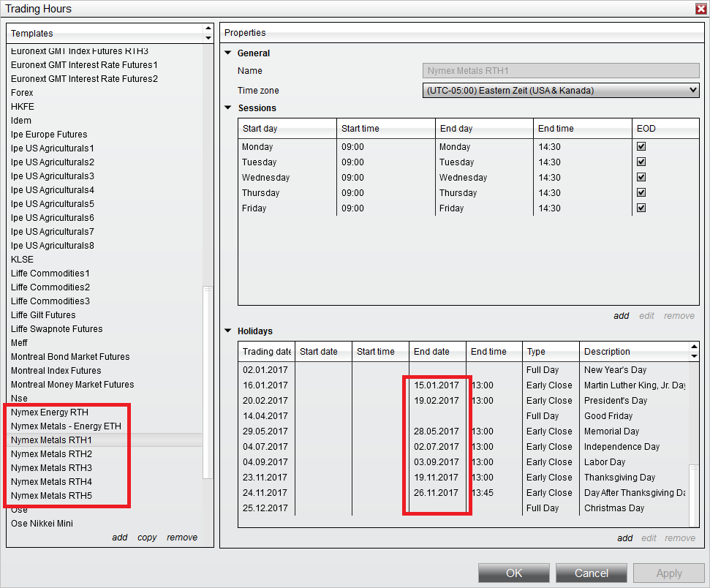Add a new template
710x588 pixels.
pos(119,538)
